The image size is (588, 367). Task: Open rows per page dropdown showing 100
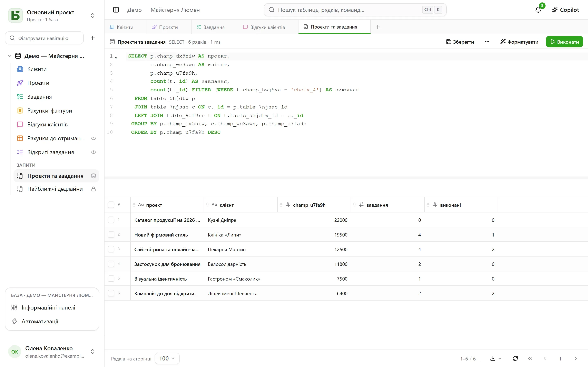coord(167,358)
